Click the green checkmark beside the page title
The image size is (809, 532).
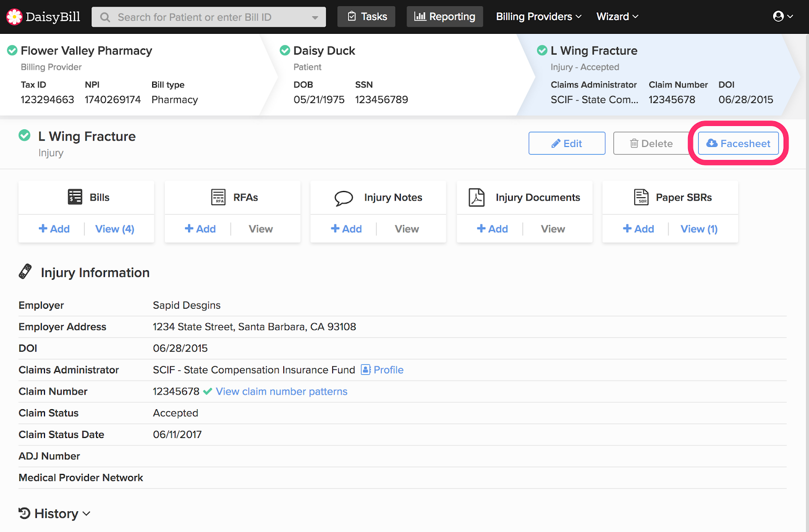pyautogui.click(x=24, y=135)
